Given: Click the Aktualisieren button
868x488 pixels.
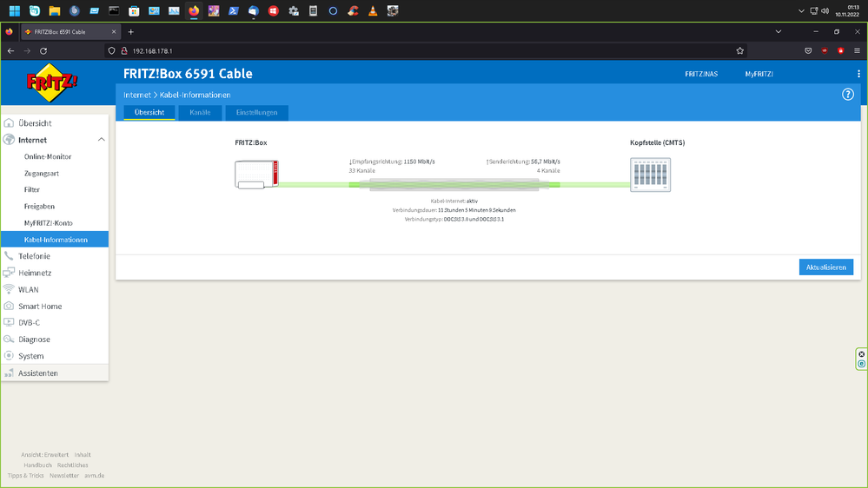Looking at the screenshot, I should tap(826, 267).
